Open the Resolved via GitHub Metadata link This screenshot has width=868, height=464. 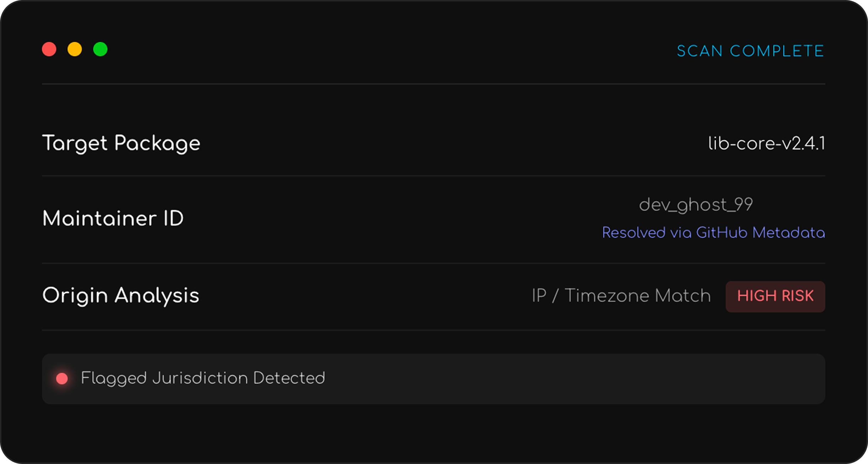tap(713, 233)
